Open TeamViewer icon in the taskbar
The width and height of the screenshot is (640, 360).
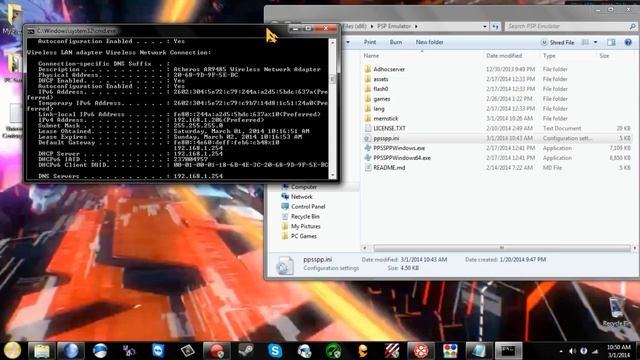pyautogui.click(x=158, y=351)
